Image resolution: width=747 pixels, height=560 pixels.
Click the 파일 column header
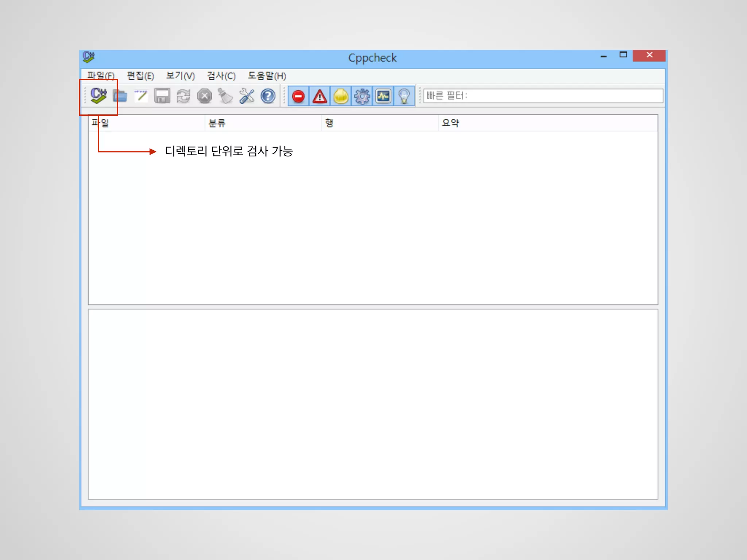tap(146, 123)
